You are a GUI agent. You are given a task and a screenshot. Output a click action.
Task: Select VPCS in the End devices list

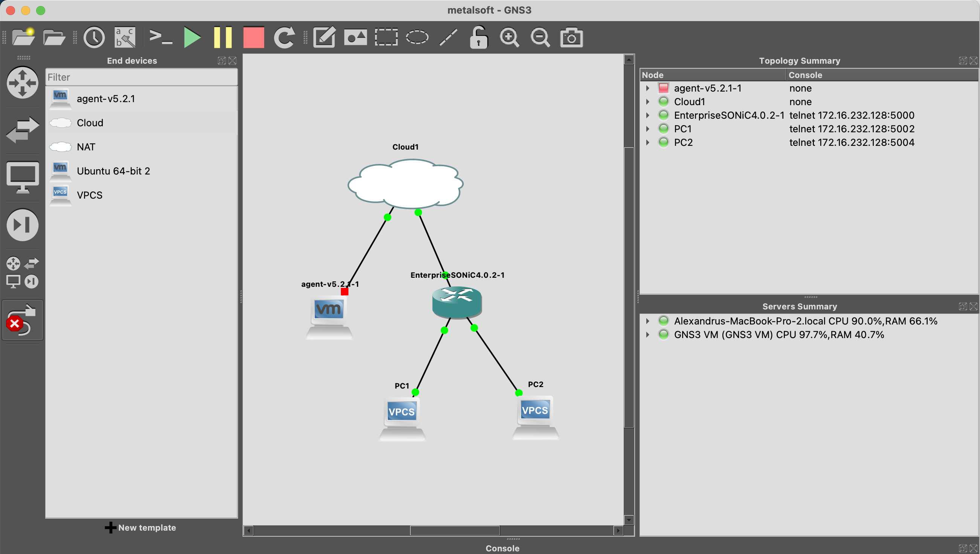(89, 195)
